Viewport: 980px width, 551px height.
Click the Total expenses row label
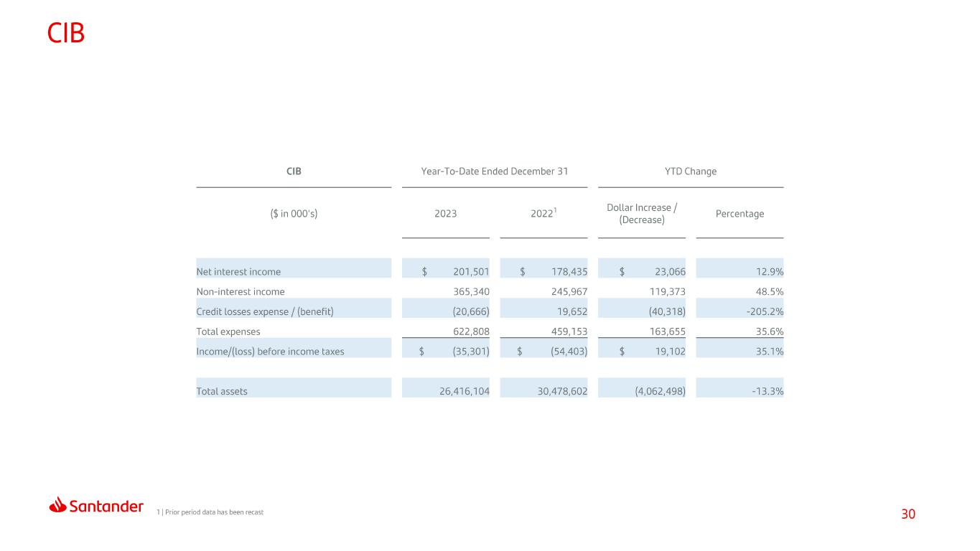[228, 332]
